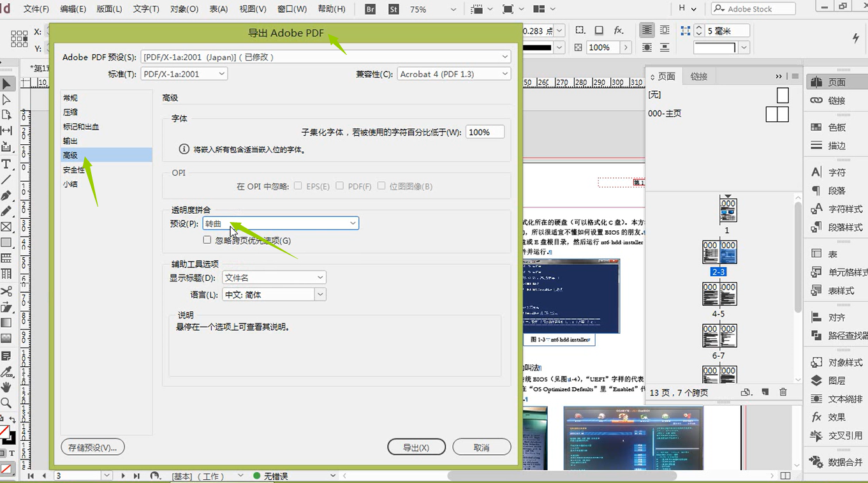Image resolution: width=868 pixels, height=483 pixels.
Task: Select the Free Transform tool
Action: point(6,307)
